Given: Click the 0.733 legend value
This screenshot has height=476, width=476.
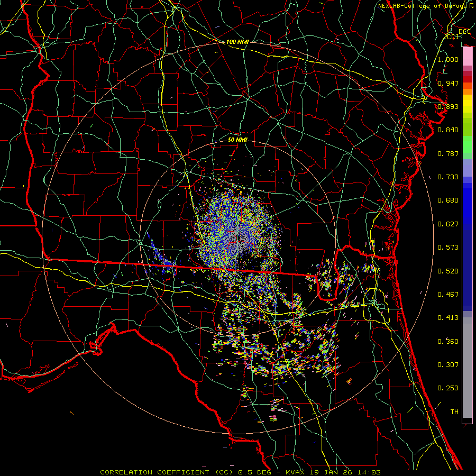Looking at the screenshot, I should coord(448,177).
